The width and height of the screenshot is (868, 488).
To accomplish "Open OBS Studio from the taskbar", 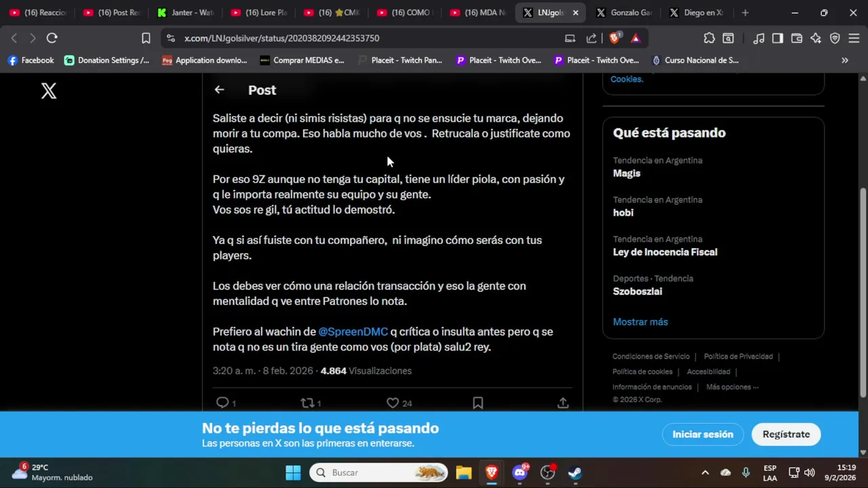I will click(548, 472).
